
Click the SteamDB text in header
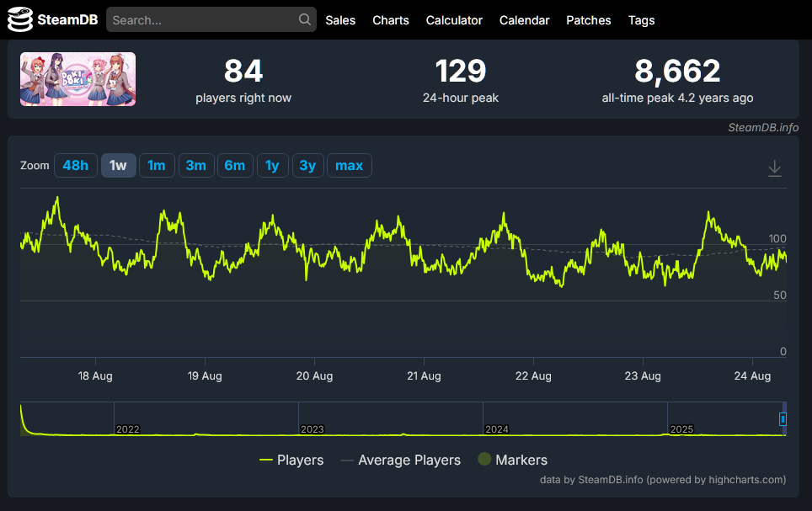[67, 19]
